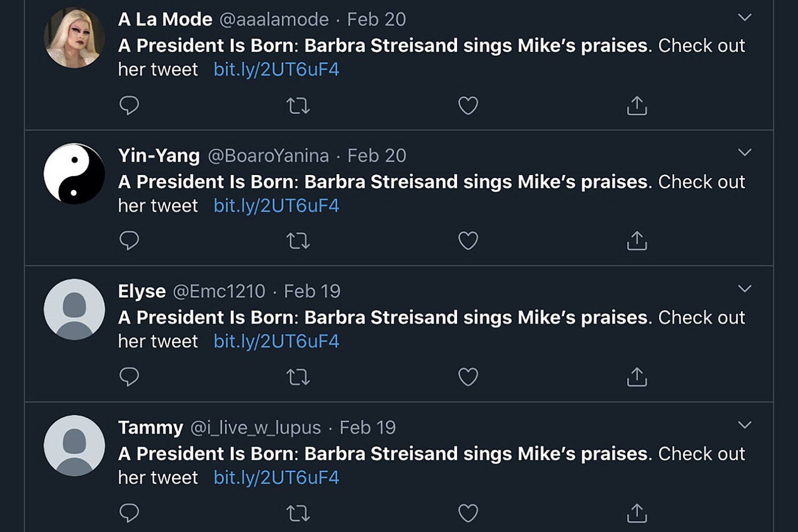Retweet A La Mode's tweet

298,106
